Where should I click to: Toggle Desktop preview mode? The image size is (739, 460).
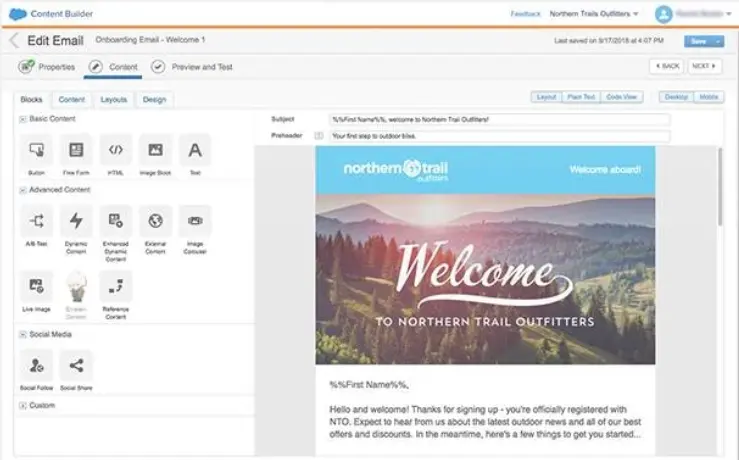pyautogui.click(x=676, y=97)
